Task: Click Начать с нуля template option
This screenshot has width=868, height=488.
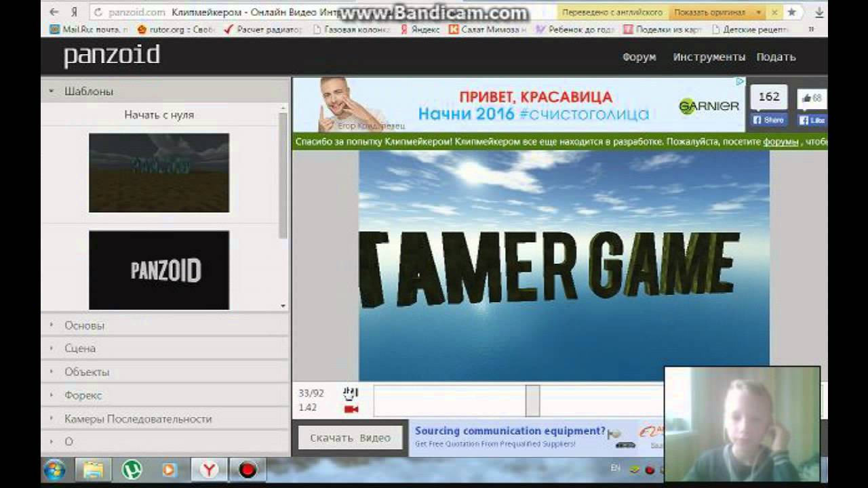Action: click(159, 115)
